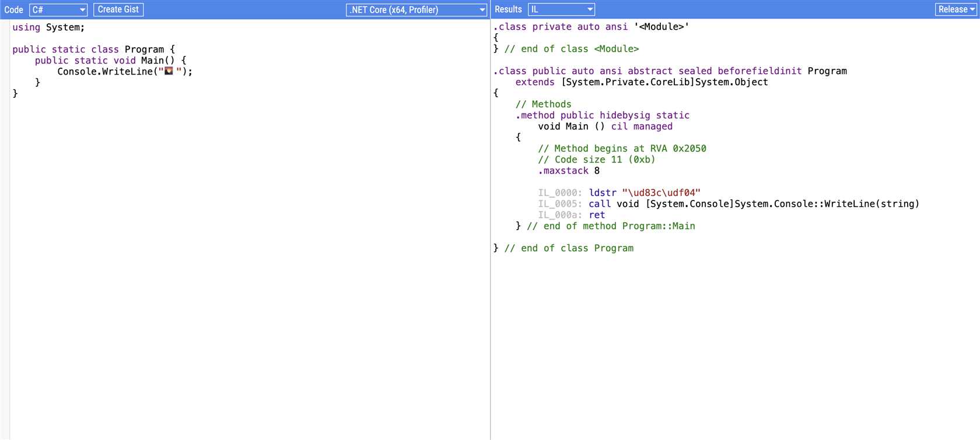Screen dimensions: 980x440
Task: Click '// Method begins at RVA 0x2050' comment
Action: (x=622, y=149)
